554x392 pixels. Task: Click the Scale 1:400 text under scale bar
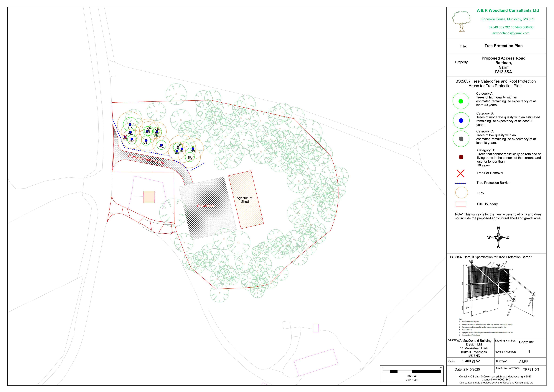[412, 380]
